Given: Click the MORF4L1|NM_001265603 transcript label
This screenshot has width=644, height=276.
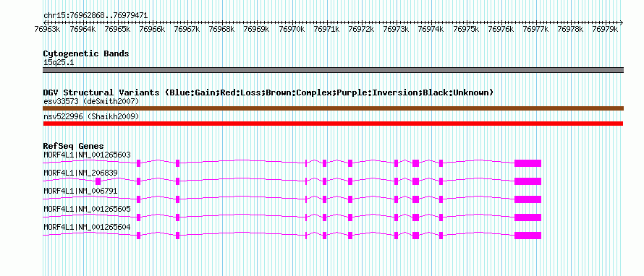Looking at the screenshot, I should pyautogui.click(x=87, y=155).
